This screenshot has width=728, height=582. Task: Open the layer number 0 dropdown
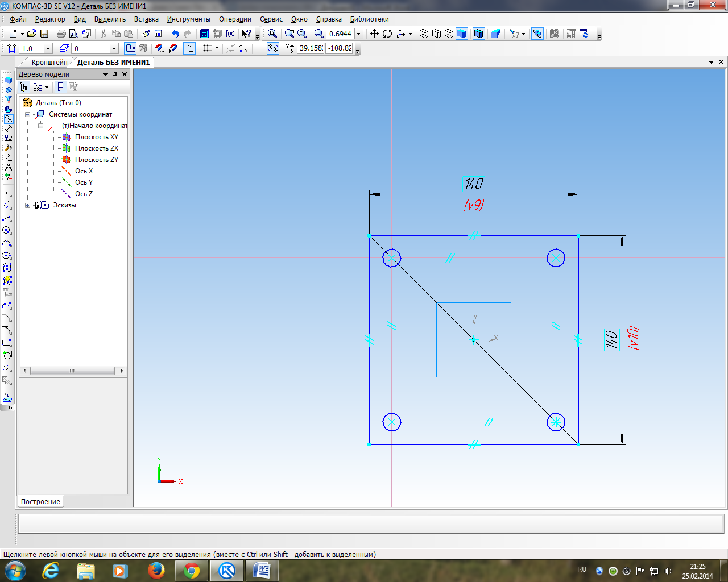pyautogui.click(x=114, y=49)
